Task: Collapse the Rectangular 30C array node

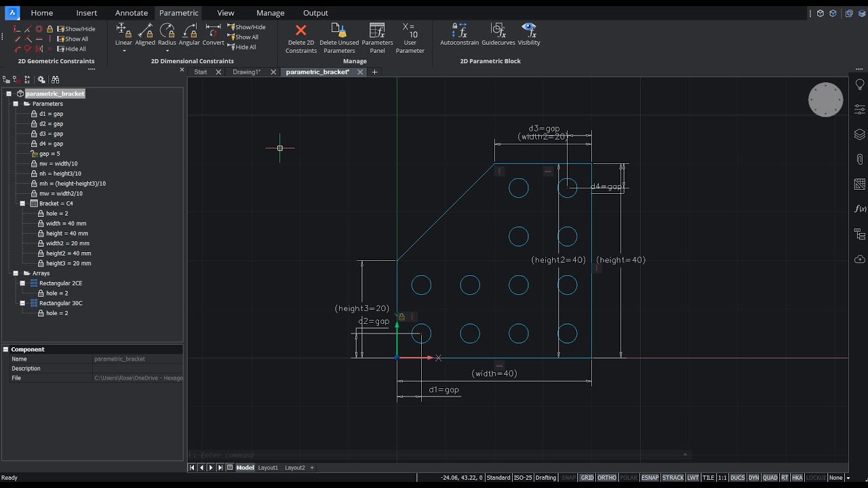Action: tap(22, 303)
